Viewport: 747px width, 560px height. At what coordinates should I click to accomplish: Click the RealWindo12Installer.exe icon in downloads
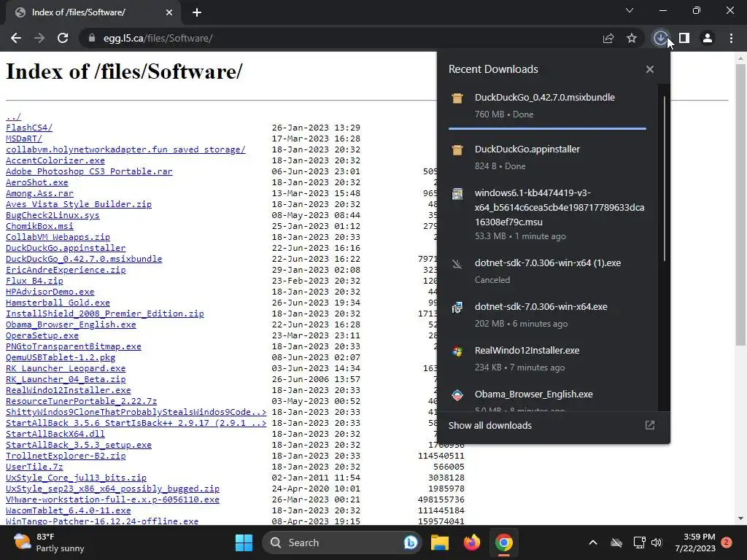click(457, 351)
